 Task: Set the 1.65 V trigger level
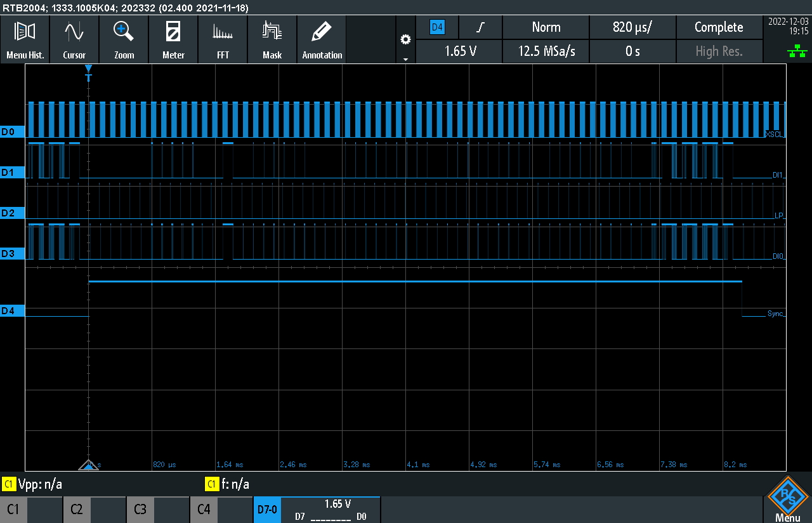coord(459,51)
